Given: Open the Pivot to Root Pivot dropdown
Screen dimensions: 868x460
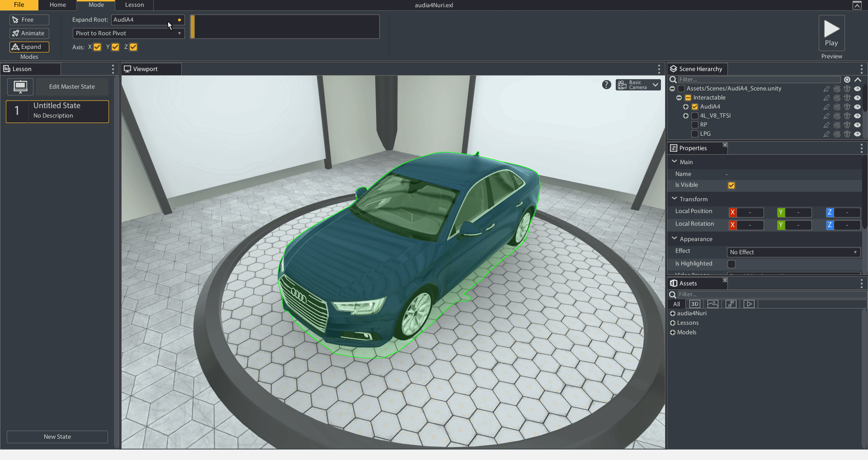Looking at the screenshot, I should [129, 33].
